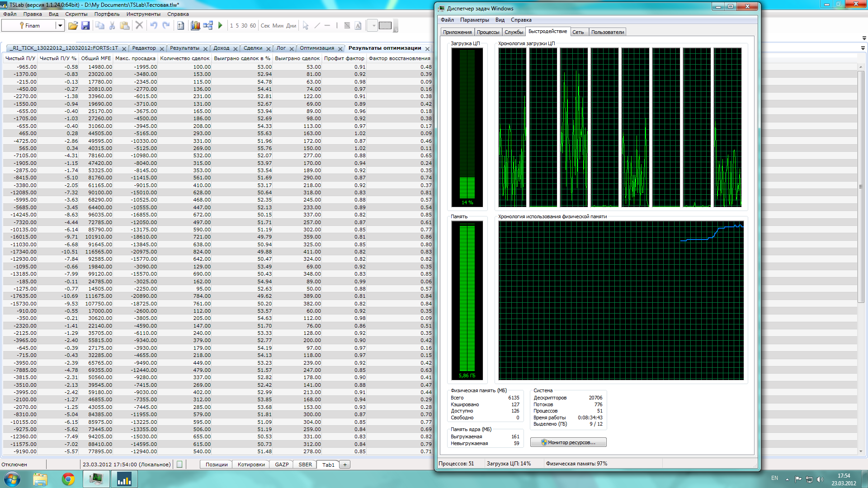The image size is (868, 488).
Task: Toggle the 30 interval button
Action: tap(244, 26)
